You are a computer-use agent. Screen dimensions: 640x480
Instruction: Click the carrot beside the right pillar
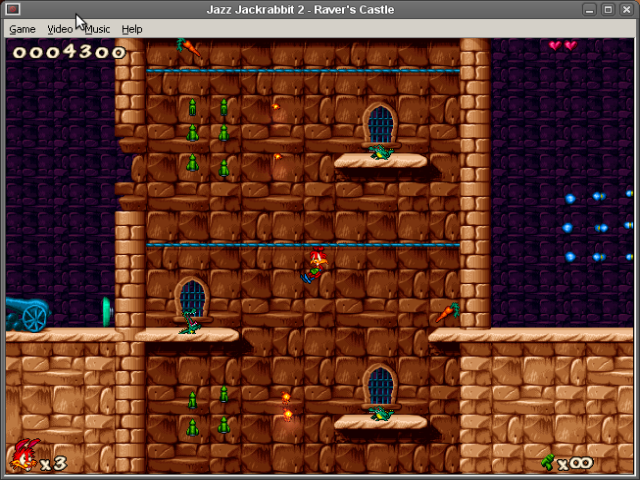tap(447, 313)
